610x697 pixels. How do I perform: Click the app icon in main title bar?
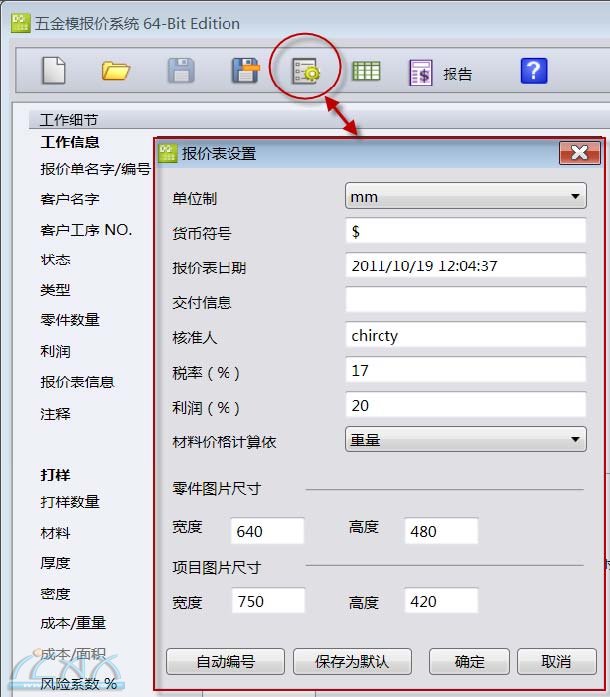[x=20, y=23]
